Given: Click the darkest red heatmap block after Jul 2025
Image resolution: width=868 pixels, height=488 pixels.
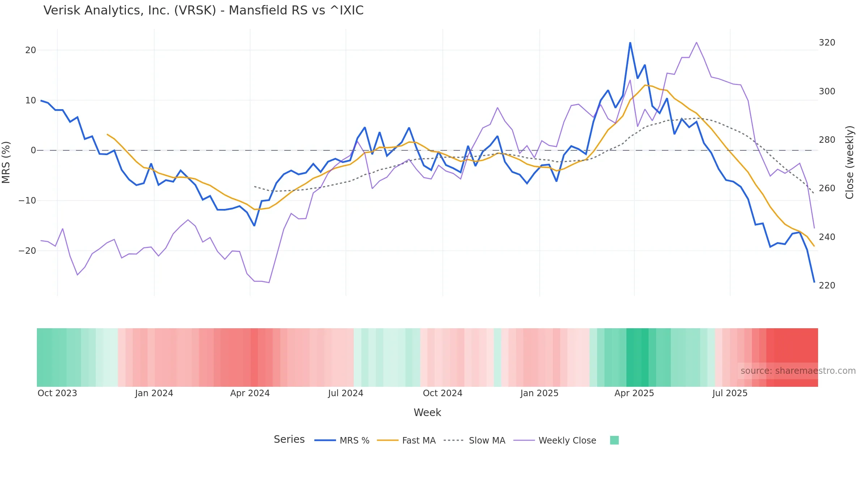Looking at the screenshot, I should [792, 358].
